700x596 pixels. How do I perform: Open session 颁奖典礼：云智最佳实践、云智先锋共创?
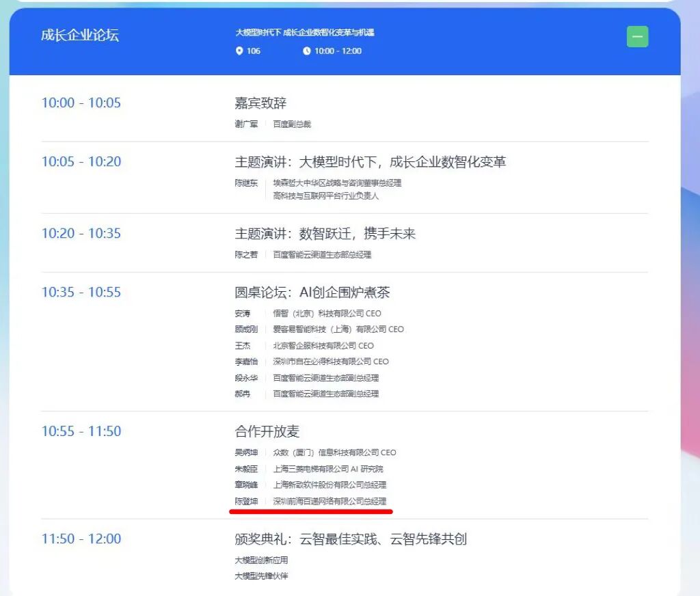(351, 539)
